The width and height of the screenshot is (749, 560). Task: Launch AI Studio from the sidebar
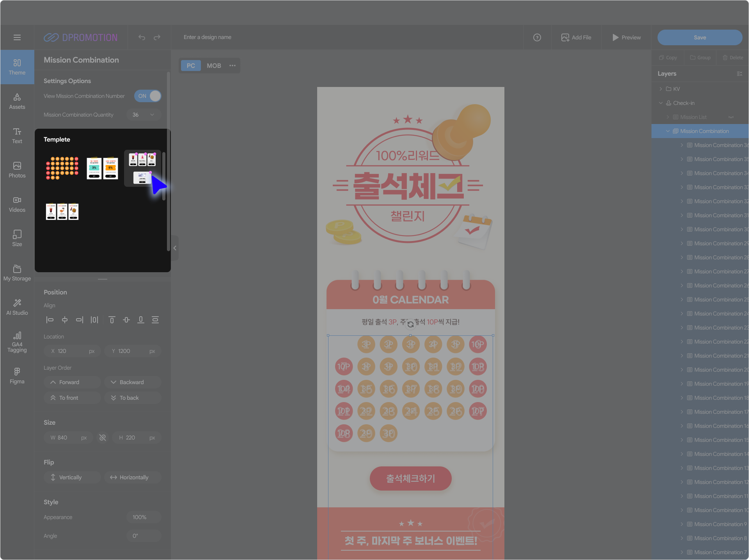click(x=17, y=307)
